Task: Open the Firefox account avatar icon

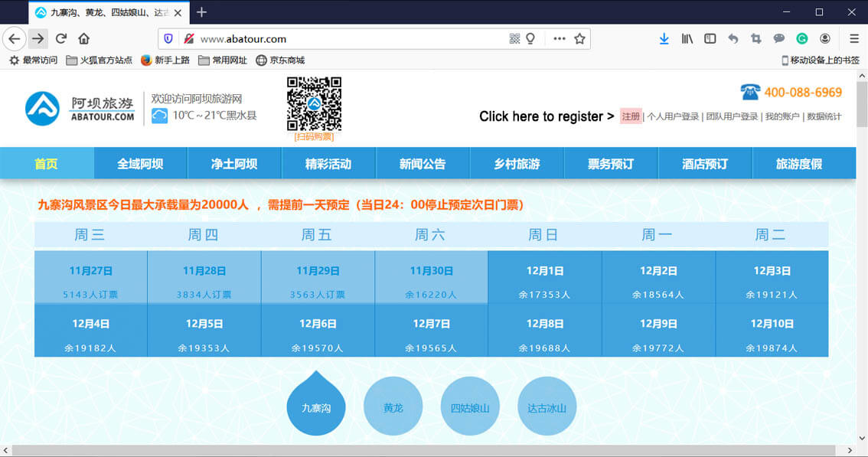Action: 825,39
